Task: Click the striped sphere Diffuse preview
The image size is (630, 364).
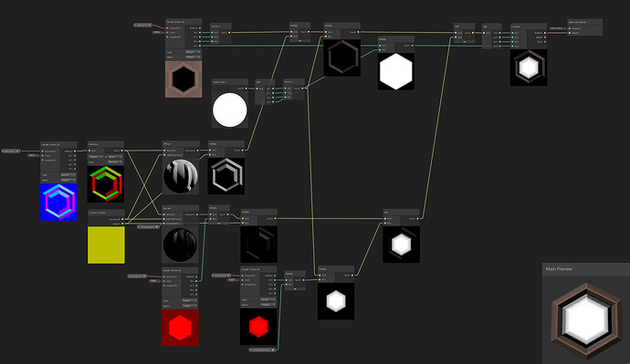Action: pos(181,176)
